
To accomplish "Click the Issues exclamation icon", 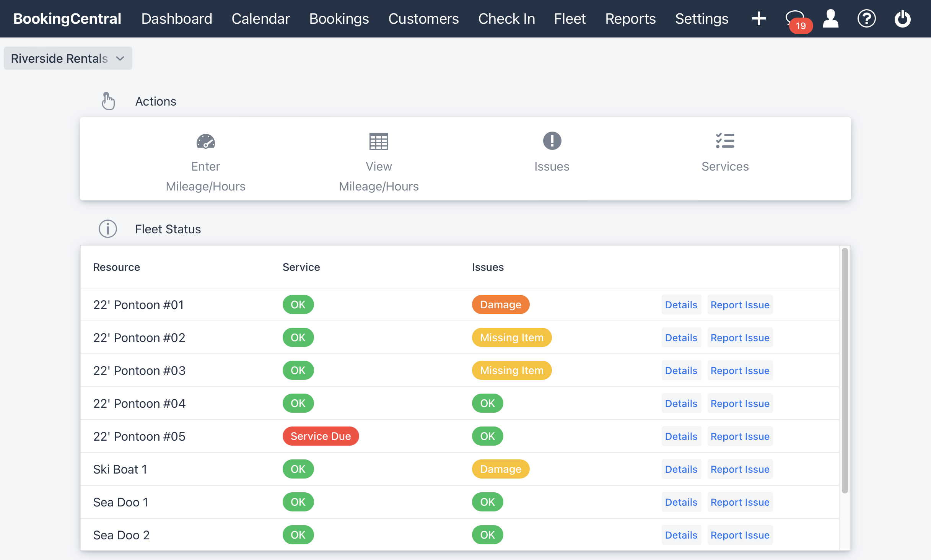I will pyautogui.click(x=552, y=141).
